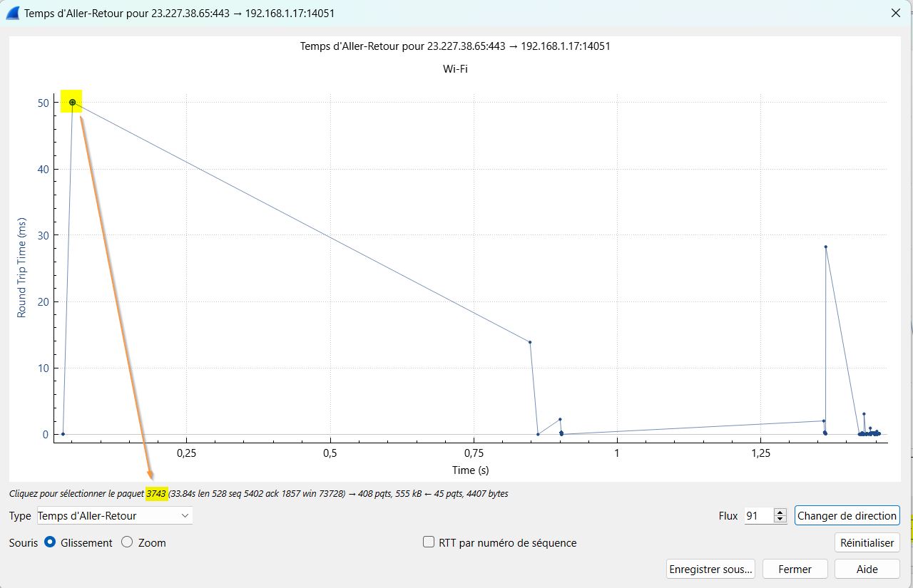This screenshot has height=588, width=913.
Task: Select the highlighted packet 3743 link
Action: [x=155, y=493]
